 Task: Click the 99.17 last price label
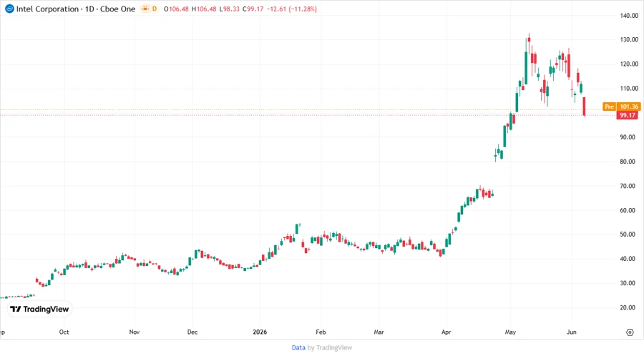[628, 115]
